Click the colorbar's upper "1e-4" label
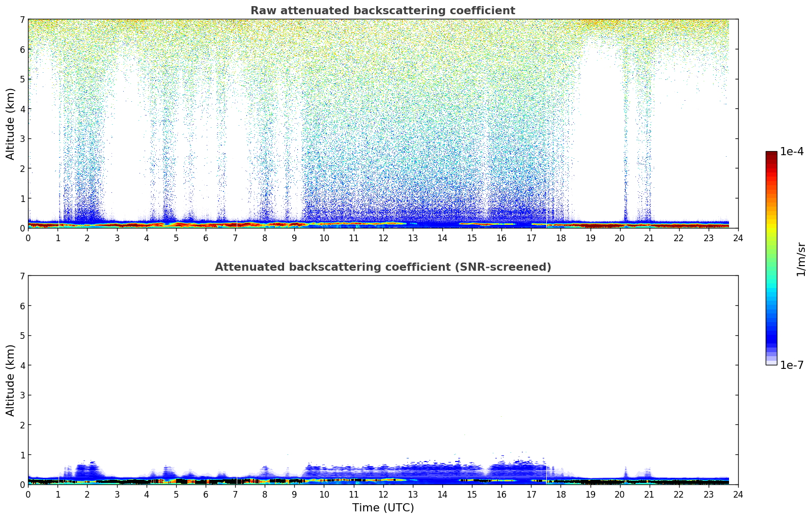812x519 pixels. tap(792, 152)
